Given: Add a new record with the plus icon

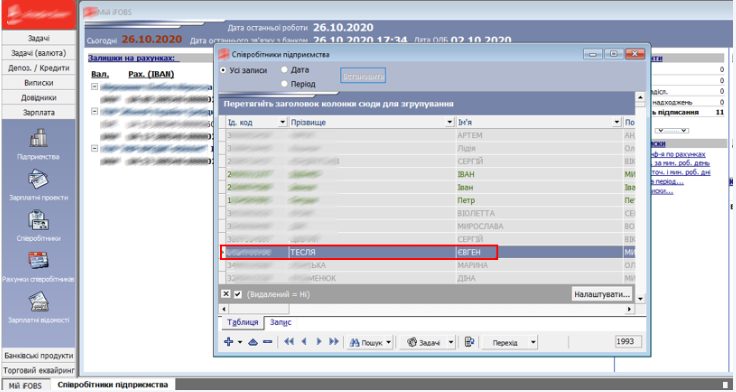Looking at the screenshot, I should 229,342.
